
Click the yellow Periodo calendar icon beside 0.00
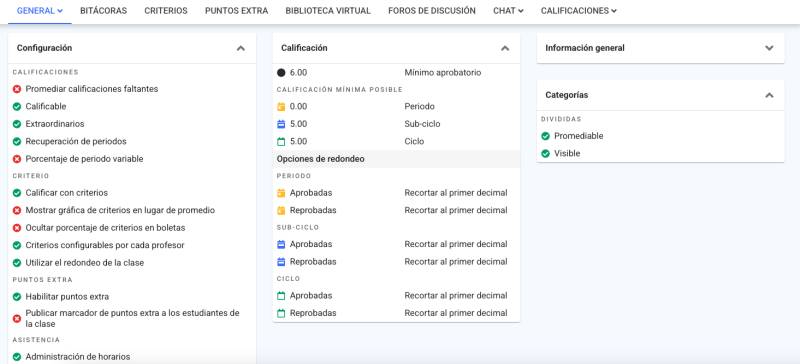tap(281, 107)
